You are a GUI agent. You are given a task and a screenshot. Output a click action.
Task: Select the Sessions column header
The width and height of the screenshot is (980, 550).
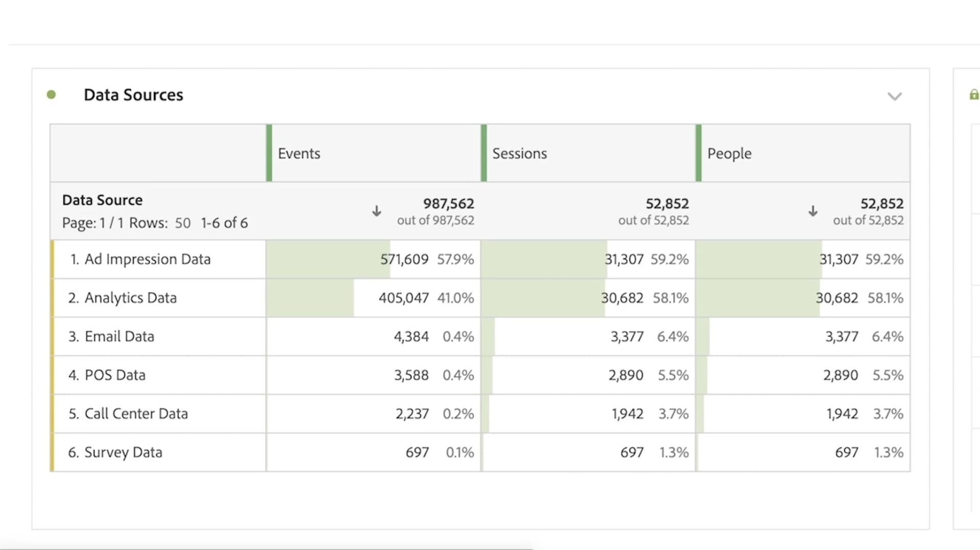click(x=519, y=154)
